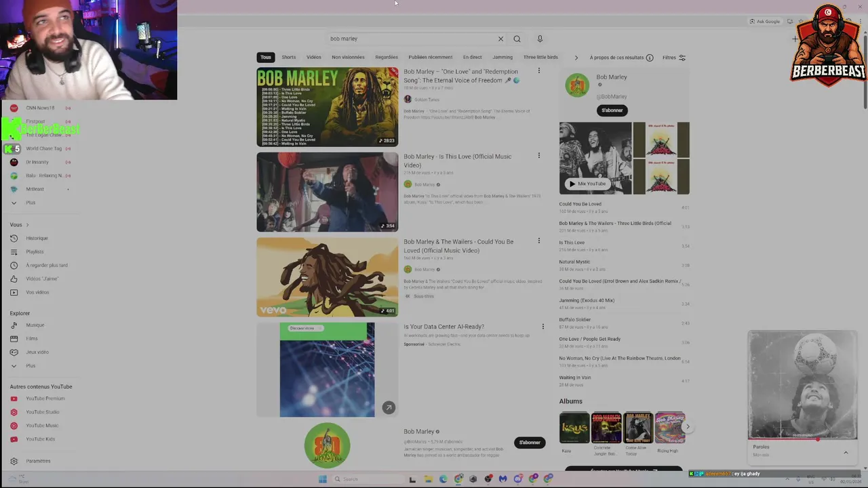The height and width of the screenshot is (488, 868).
Task: Select the Tous filter chip
Action: coord(266,58)
